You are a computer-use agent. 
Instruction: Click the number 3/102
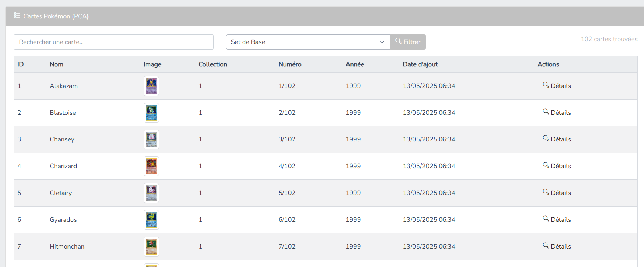tap(287, 139)
